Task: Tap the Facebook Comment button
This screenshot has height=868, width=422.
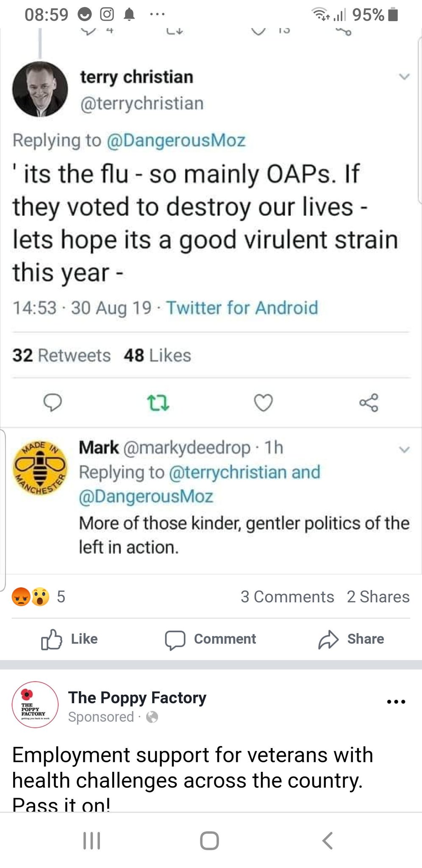Action: tap(211, 639)
